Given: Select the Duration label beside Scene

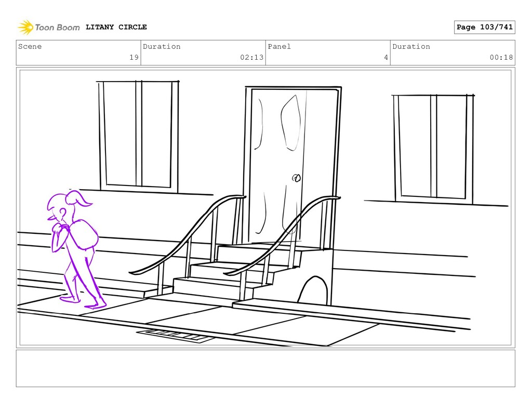Looking at the screenshot, I should [162, 46].
